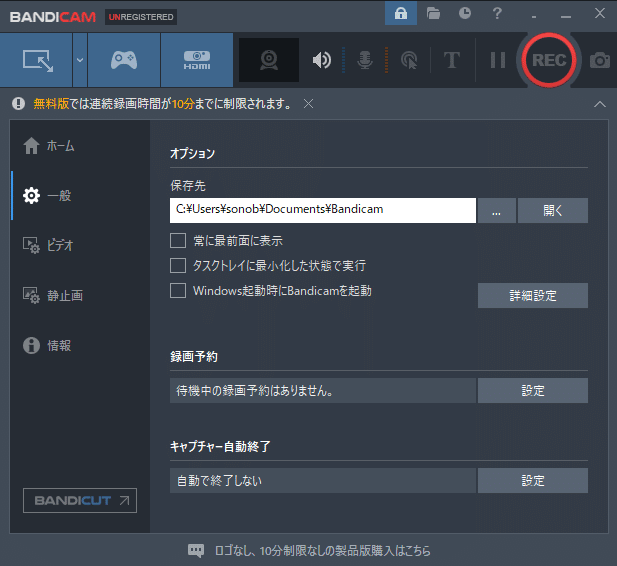The width and height of the screenshot is (617, 566).
Task: Open the 静止画 settings tab
Action: [80, 295]
